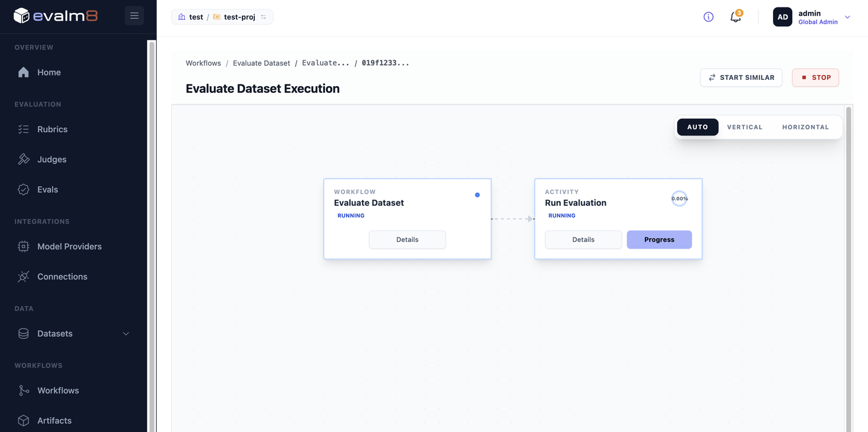868x432 pixels.
Task: Click the folder icon beside test-proj
Action: pyautogui.click(x=216, y=17)
